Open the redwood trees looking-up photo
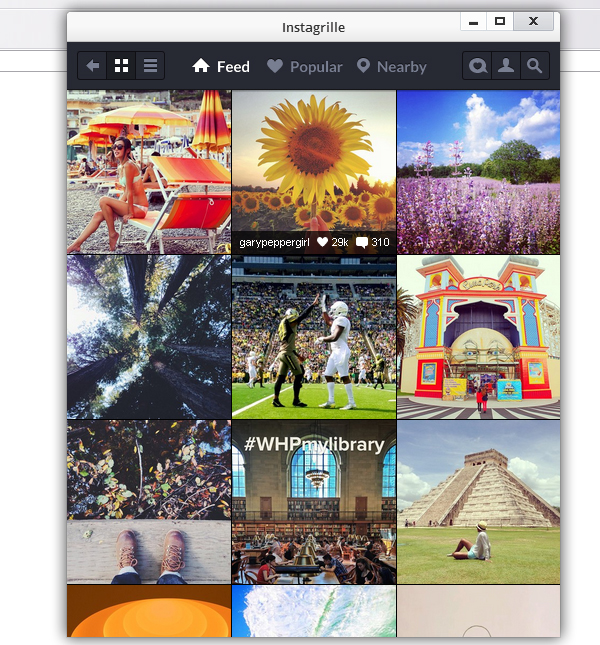Screen dimensions: 600x645 [149, 337]
